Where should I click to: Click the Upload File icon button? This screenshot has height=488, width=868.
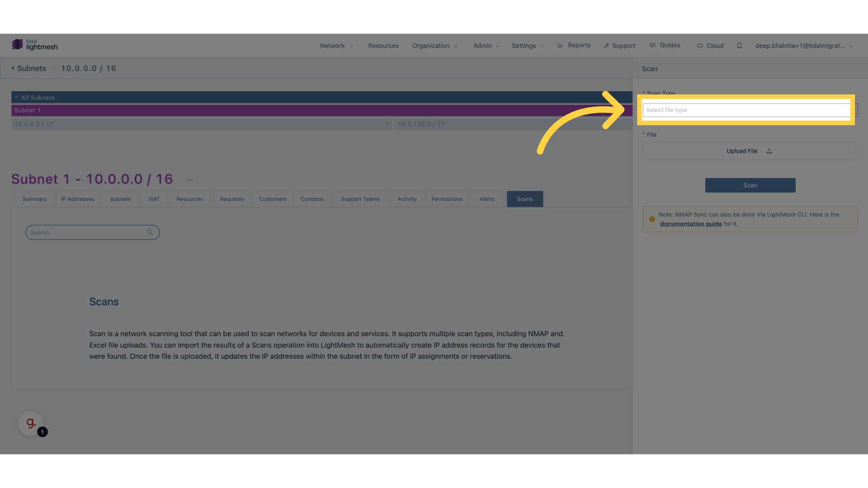point(769,151)
